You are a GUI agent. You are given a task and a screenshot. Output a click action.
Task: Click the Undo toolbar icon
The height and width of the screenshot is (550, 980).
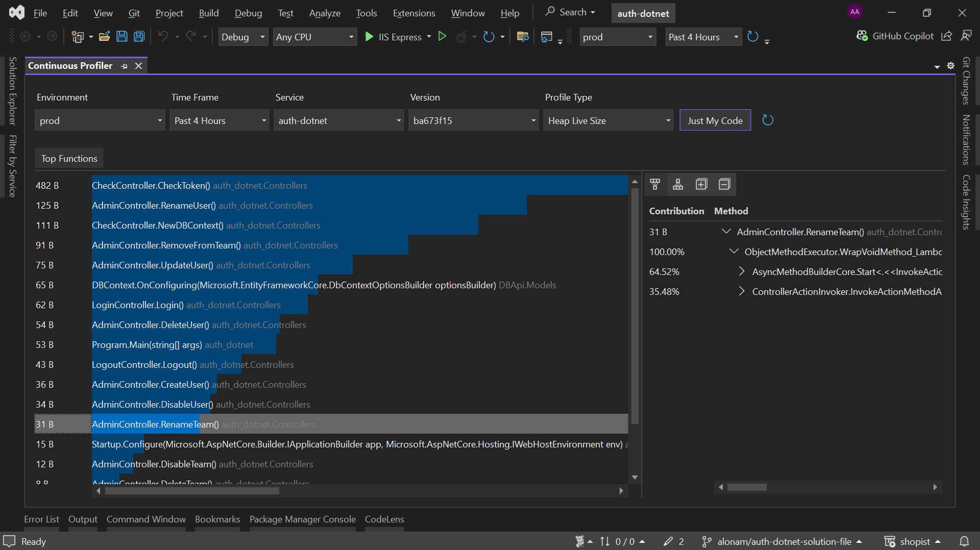pos(163,36)
